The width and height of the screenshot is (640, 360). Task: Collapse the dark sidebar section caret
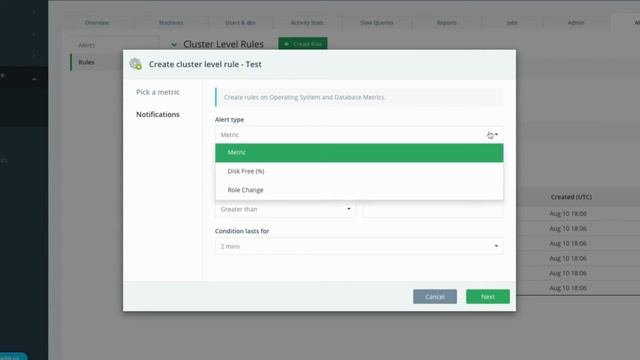(x=34, y=79)
